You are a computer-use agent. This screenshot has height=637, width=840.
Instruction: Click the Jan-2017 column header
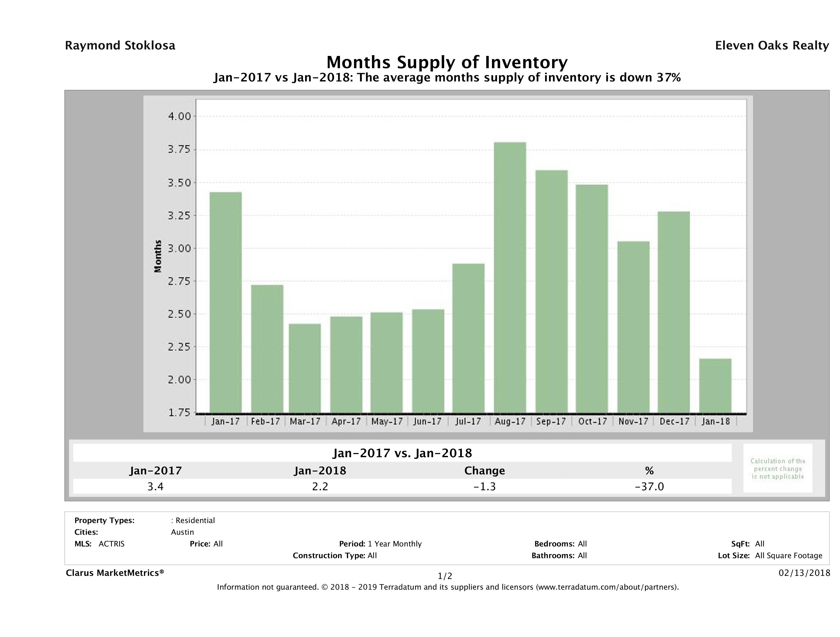[x=156, y=471]
